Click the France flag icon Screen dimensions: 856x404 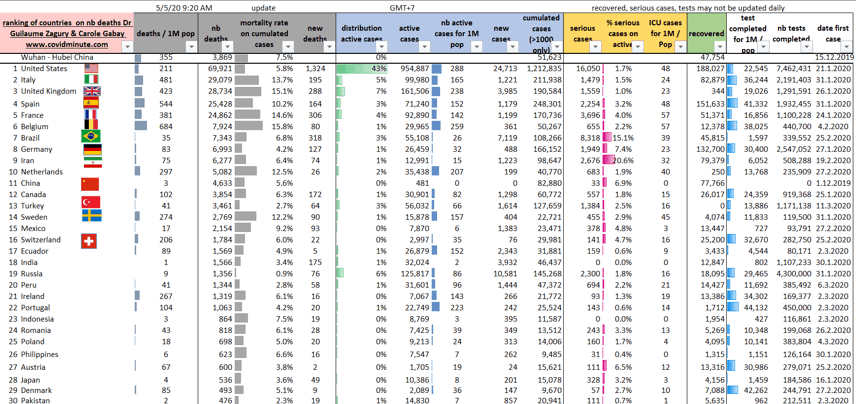(91, 115)
